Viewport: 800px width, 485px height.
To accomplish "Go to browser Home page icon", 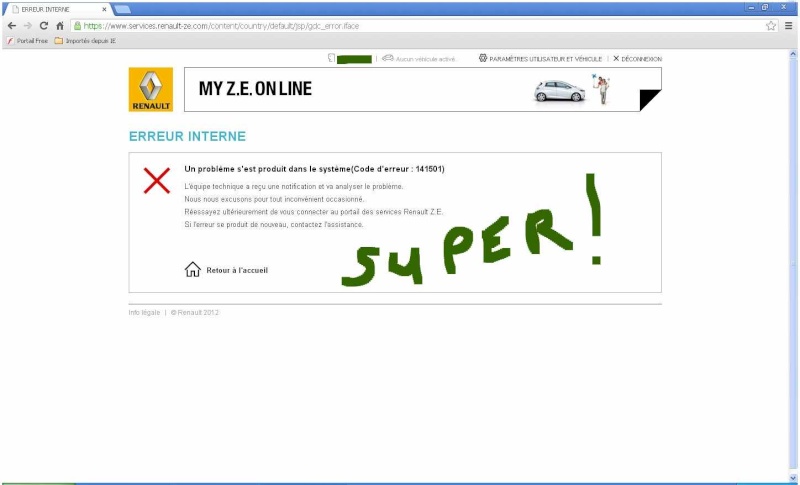I will pos(60,25).
